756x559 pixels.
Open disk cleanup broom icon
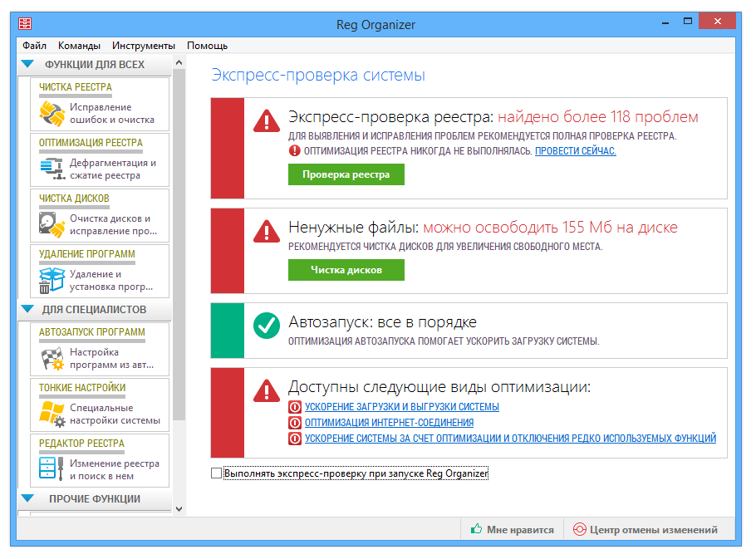click(x=52, y=224)
